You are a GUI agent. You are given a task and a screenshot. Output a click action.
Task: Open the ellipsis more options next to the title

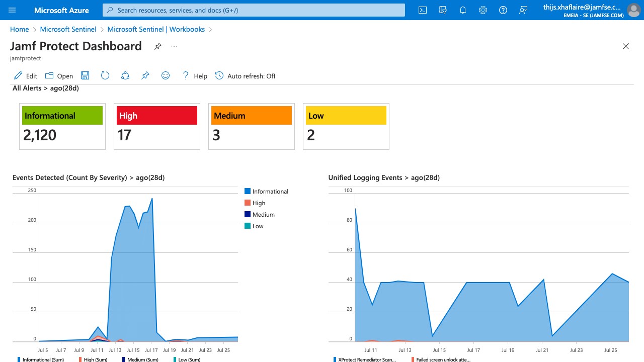click(x=174, y=46)
